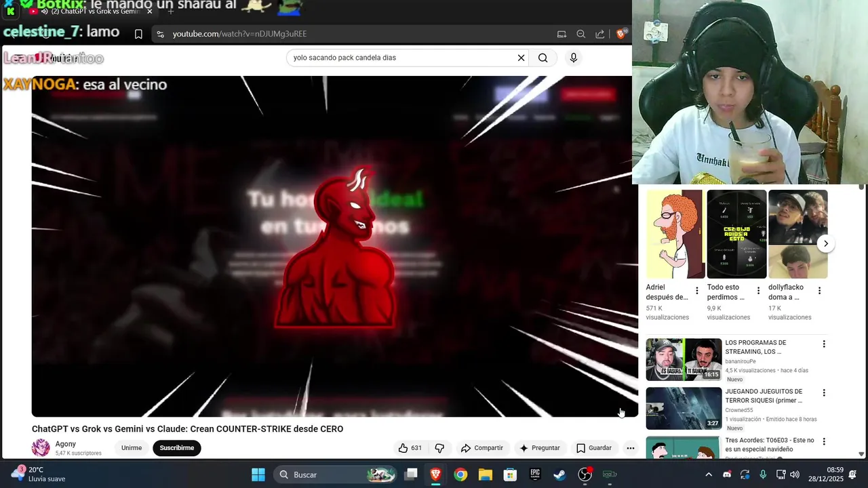Open options menu for 'Todo esto perdimos' Short

(x=758, y=291)
